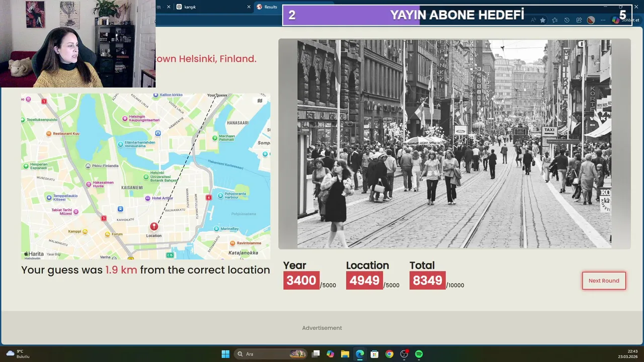
Task: Select the Kamppi map marker
Action: click(x=85, y=231)
